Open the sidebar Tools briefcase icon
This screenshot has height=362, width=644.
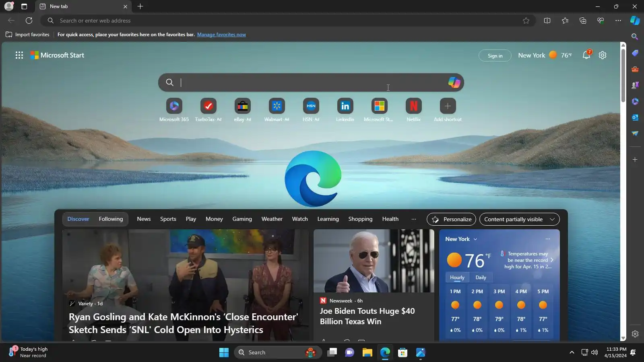click(x=635, y=69)
